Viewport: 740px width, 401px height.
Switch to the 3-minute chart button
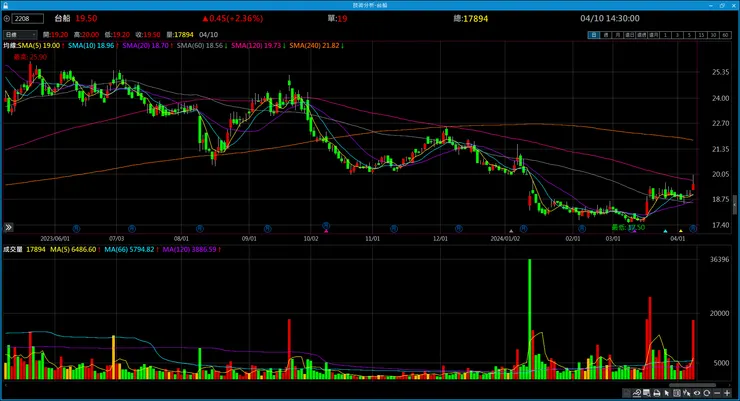pos(677,35)
